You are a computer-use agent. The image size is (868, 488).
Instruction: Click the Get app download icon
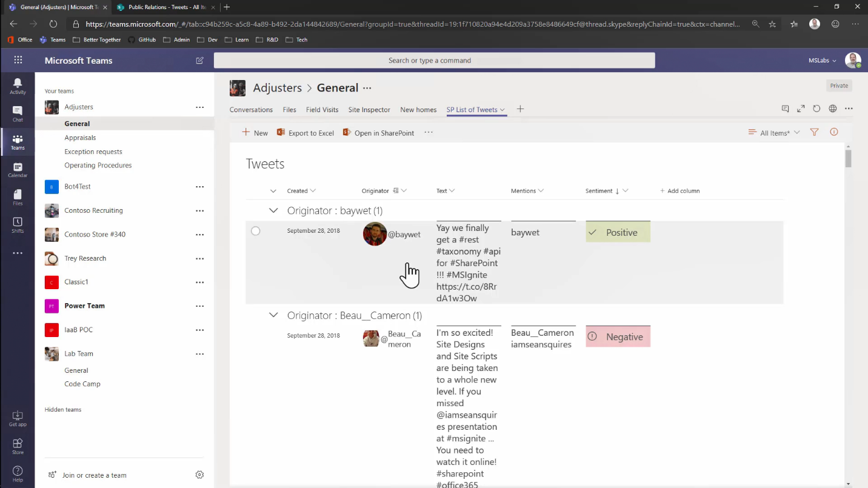click(18, 418)
